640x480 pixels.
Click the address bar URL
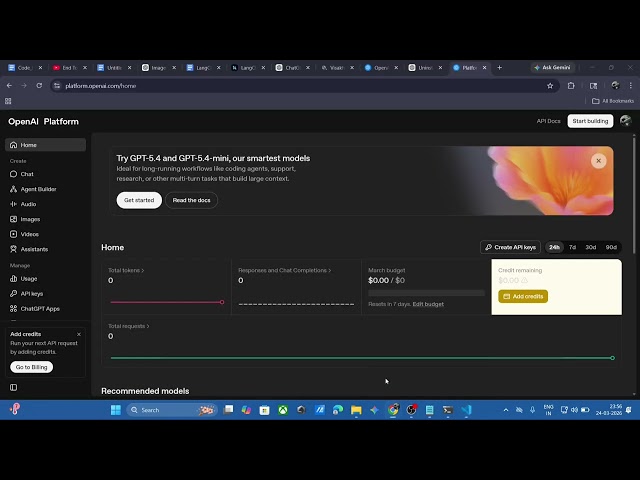coord(100,86)
